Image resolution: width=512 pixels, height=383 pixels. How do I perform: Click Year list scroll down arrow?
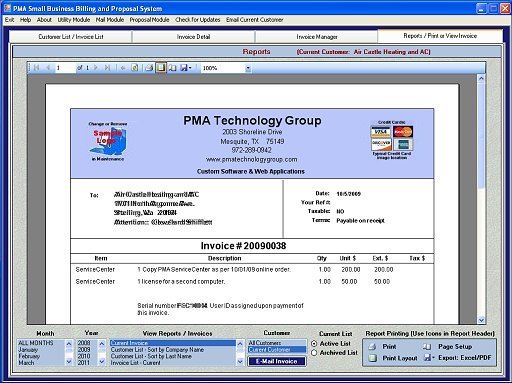pyautogui.click(x=102, y=362)
